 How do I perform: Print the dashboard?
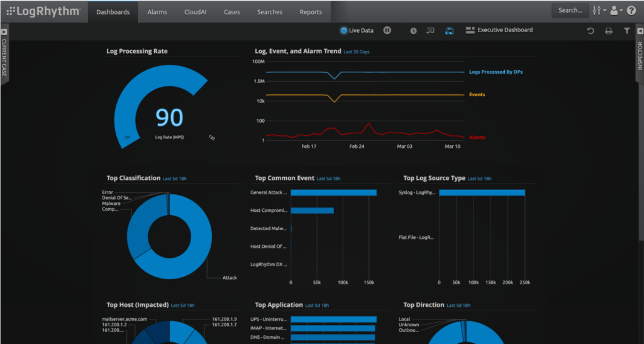[609, 31]
